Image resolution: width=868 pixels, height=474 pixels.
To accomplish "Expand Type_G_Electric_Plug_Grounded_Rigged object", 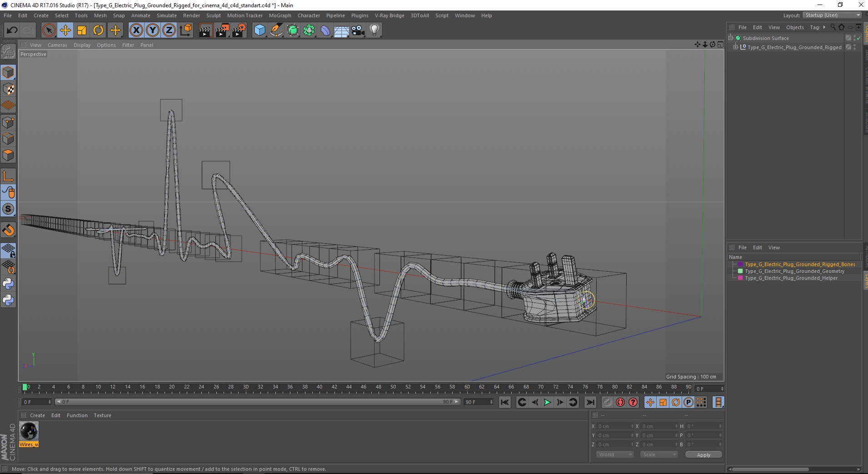I will 736,47.
